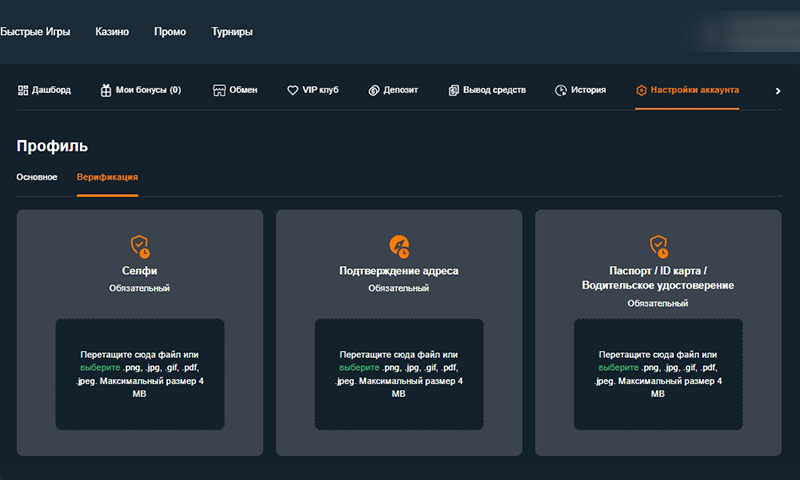Open the Казино menu item

112,32
